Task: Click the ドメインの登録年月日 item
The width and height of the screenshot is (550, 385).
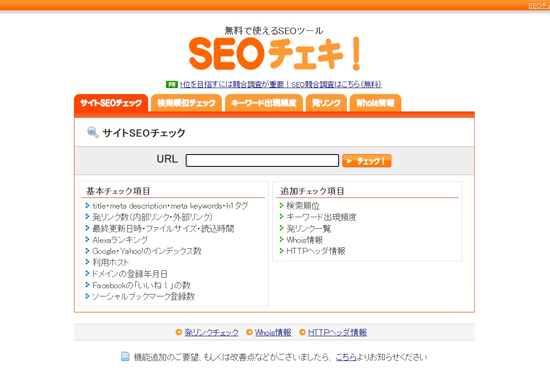Action: click(x=129, y=274)
